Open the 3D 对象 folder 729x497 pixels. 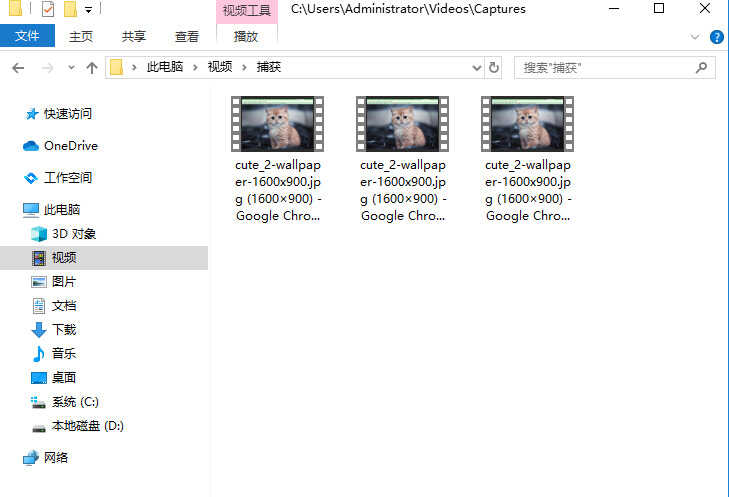coord(74,233)
